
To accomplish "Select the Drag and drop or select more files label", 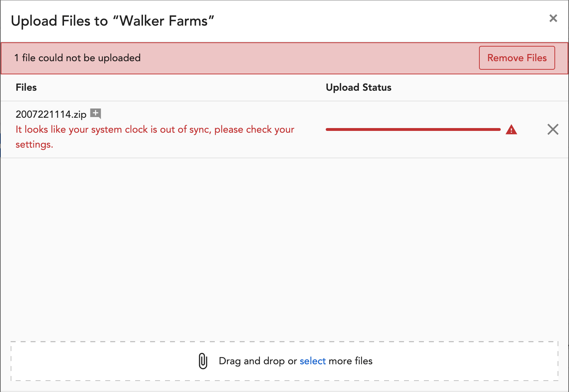I will pyautogui.click(x=295, y=361).
